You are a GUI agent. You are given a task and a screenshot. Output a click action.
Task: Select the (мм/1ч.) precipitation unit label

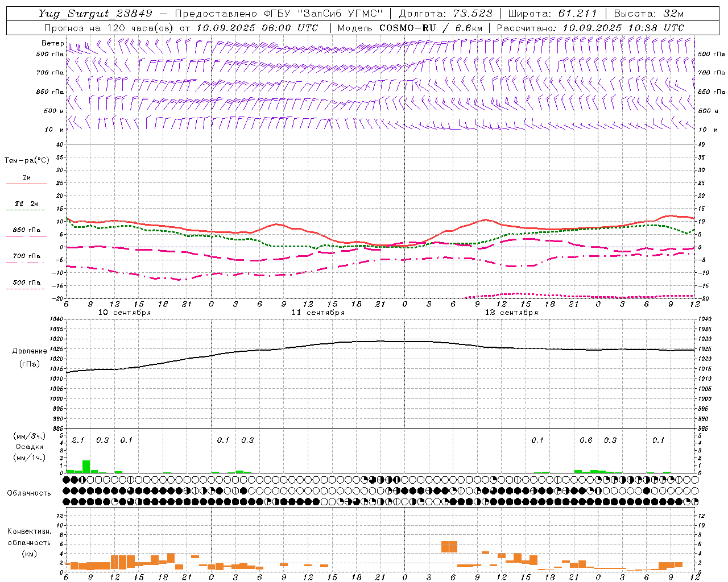30,458
